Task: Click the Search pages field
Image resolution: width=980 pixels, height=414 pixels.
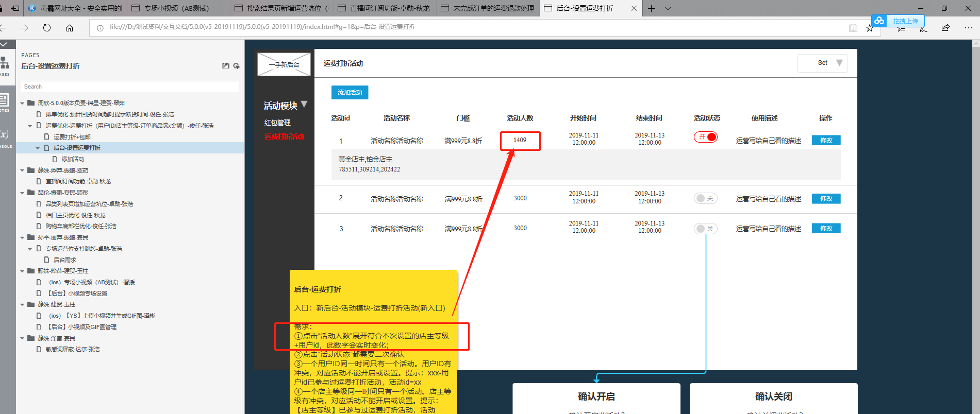Action: 130,87
